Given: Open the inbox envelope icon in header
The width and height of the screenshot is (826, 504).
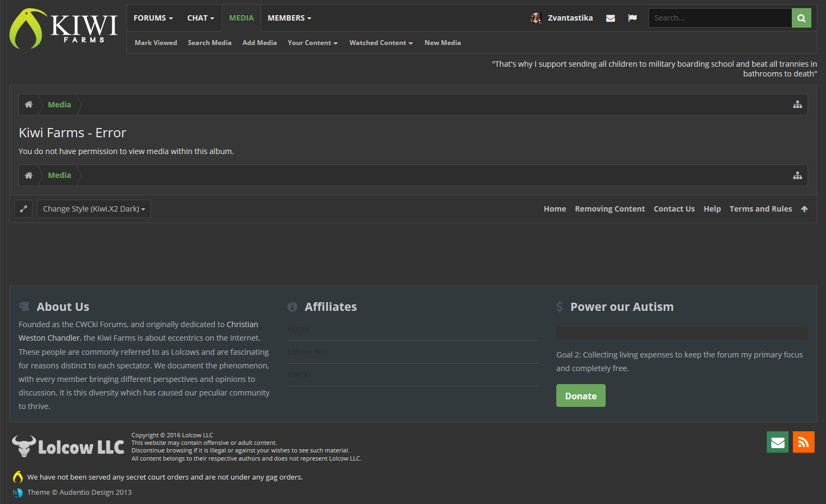Looking at the screenshot, I should pos(611,18).
